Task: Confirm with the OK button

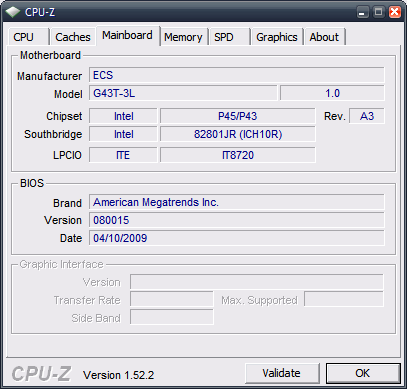Action: click(x=363, y=373)
